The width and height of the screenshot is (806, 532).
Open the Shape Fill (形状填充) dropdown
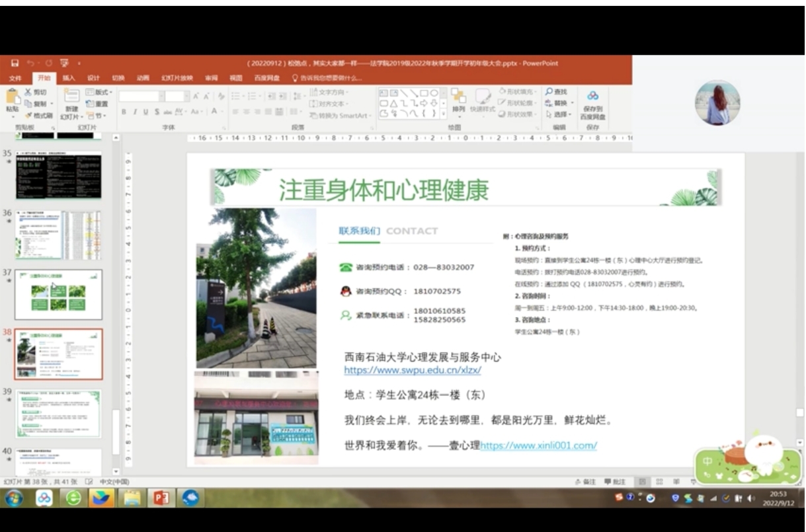pos(518,92)
